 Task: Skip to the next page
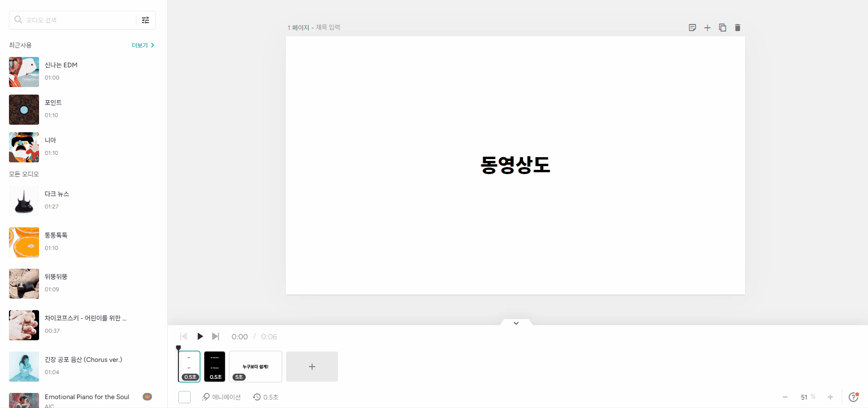pyautogui.click(x=216, y=336)
